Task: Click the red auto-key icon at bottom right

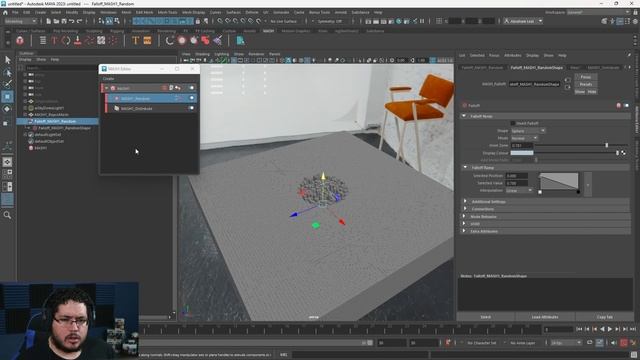Action: (624, 342)
